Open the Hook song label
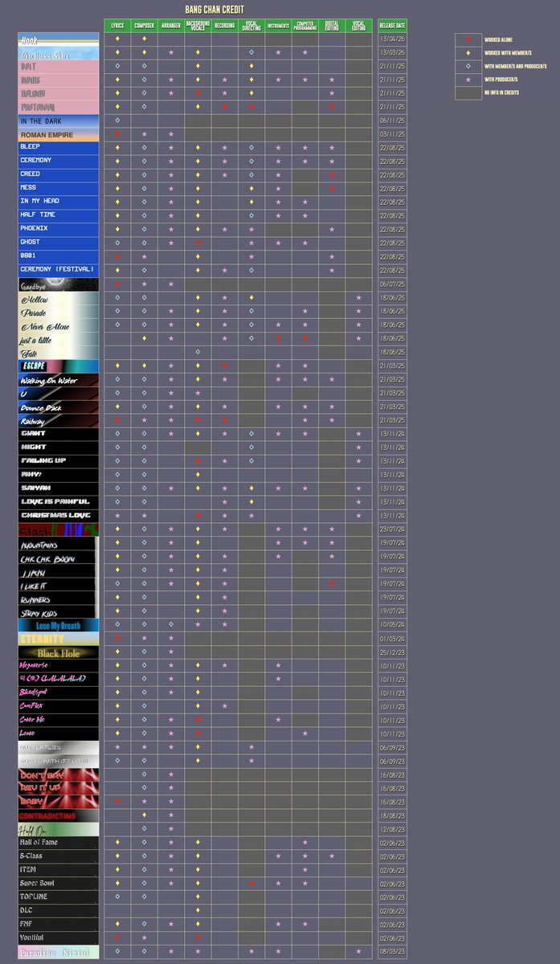Viewport: 560px width, 964px height. coord(59,39)
